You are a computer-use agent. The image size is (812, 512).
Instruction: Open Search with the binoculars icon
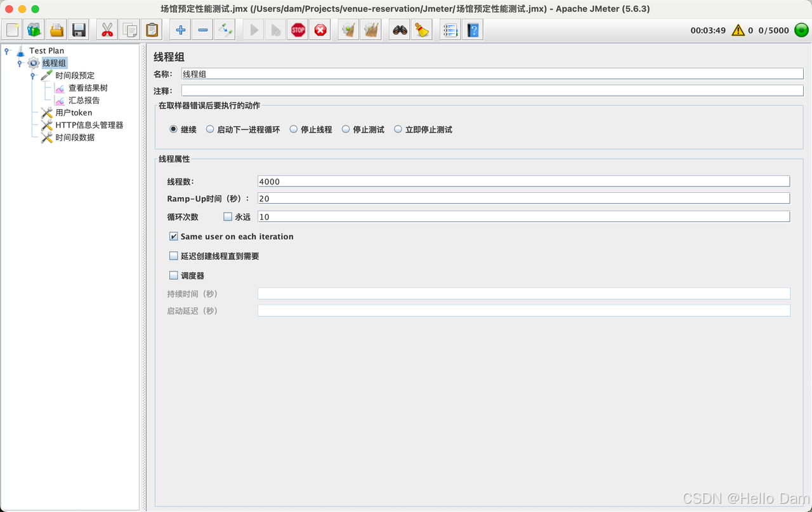point(400,30)
